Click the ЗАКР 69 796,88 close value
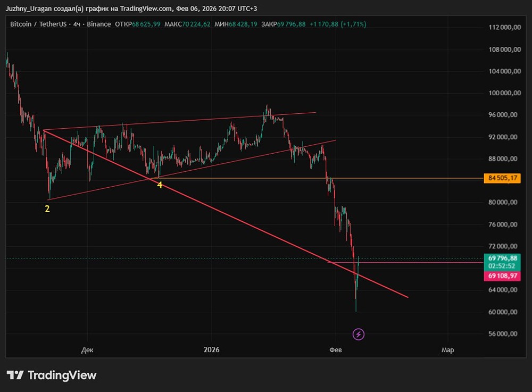This screenshot has height=392, width=532. [284, 24]
